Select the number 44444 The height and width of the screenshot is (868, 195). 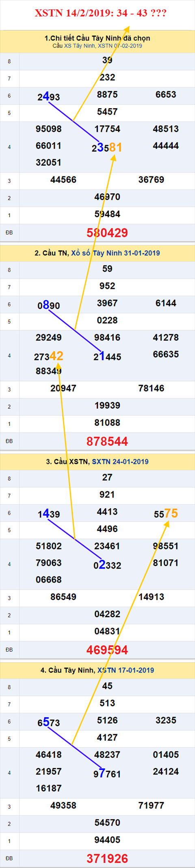(166, 145)
